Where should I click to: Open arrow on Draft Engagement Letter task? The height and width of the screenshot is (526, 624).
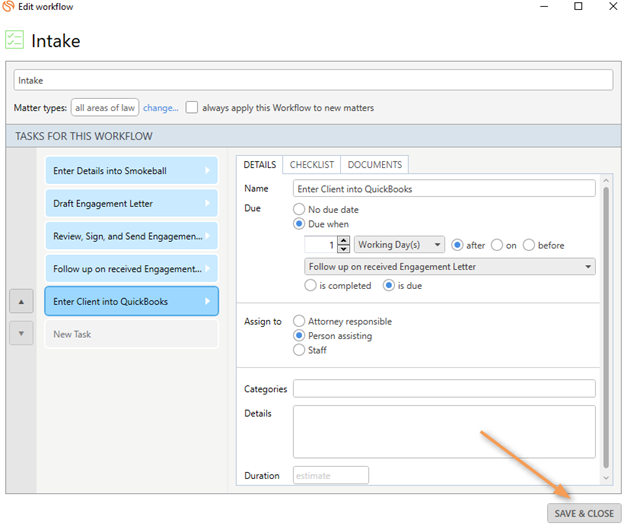207,203
